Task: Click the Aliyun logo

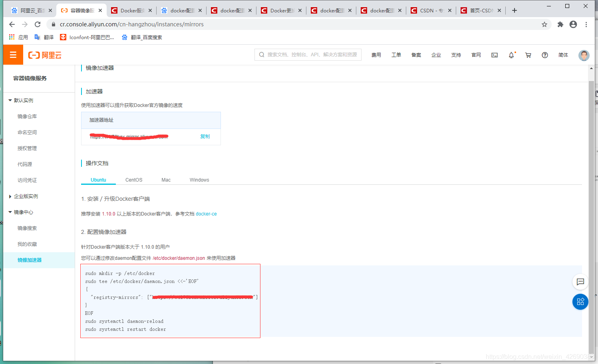Action: [x=45, y=55]
